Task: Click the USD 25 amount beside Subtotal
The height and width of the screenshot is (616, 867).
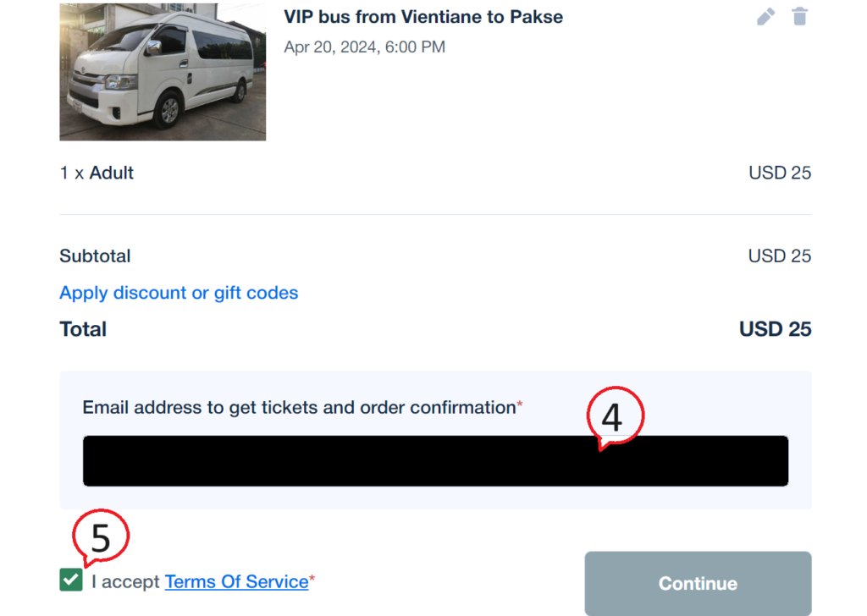Action: pyautogui.click(x=780, y=256)
